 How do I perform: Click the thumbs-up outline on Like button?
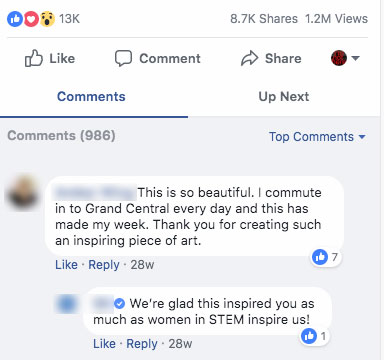34,58
